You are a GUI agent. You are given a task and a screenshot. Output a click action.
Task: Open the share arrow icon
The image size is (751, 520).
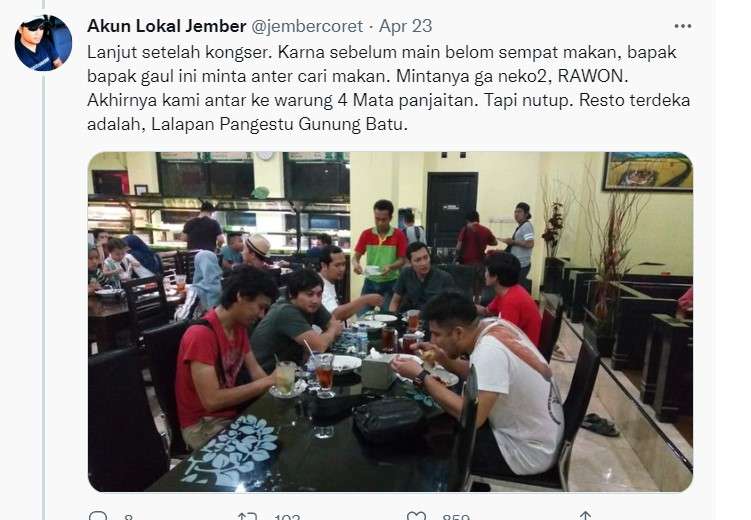(x=585, y=516)
